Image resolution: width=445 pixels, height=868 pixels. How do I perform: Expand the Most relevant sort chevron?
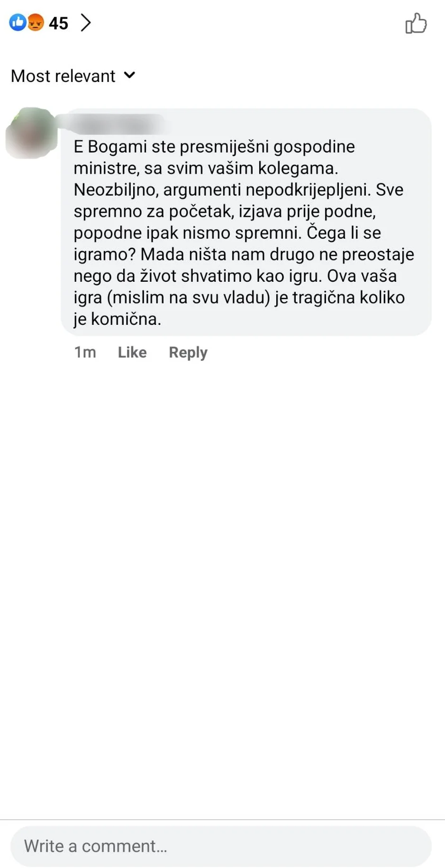[129, 75]
